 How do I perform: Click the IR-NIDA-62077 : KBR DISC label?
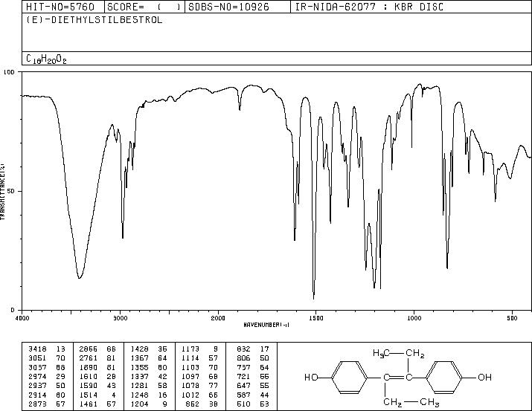(x=369, y=7)
